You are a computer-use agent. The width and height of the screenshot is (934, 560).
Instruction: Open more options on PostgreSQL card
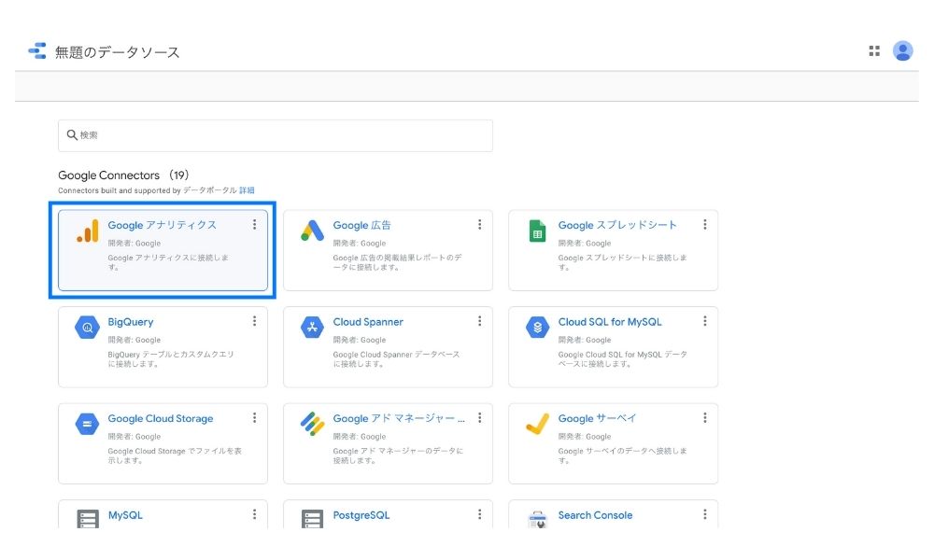pyautogui.click(x=479, y=514)
